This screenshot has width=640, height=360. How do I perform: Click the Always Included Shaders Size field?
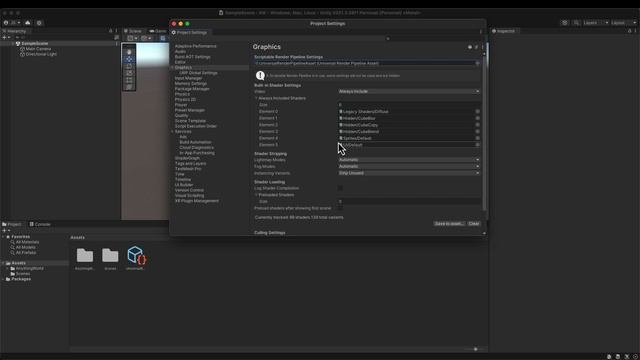coord(409,105)
